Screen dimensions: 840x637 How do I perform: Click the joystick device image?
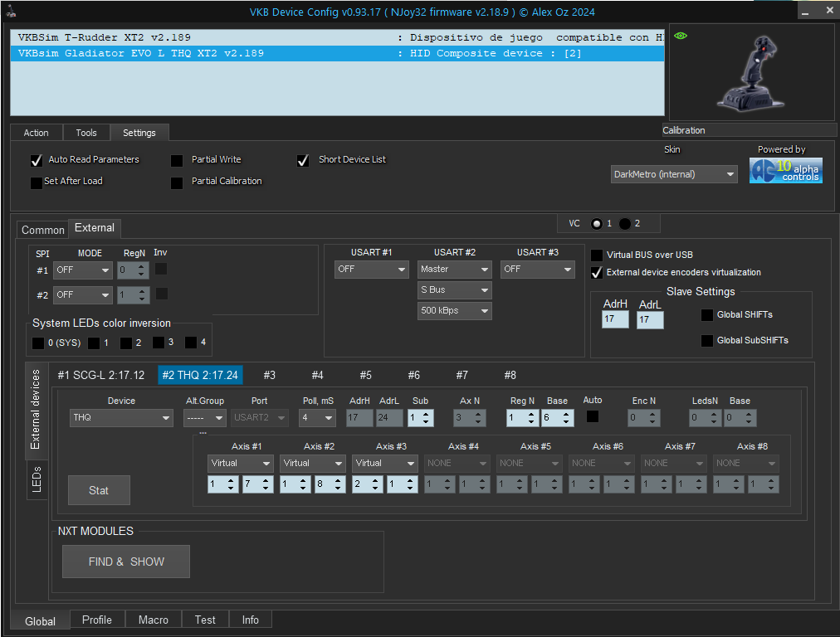[752, 73]
